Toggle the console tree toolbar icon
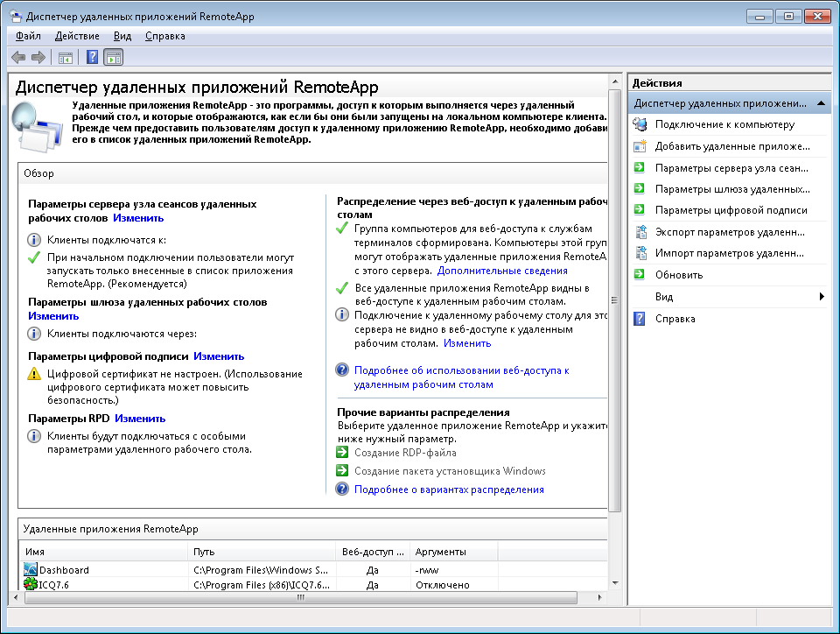This screenshot has width=840, height=634. pos(66,57)
